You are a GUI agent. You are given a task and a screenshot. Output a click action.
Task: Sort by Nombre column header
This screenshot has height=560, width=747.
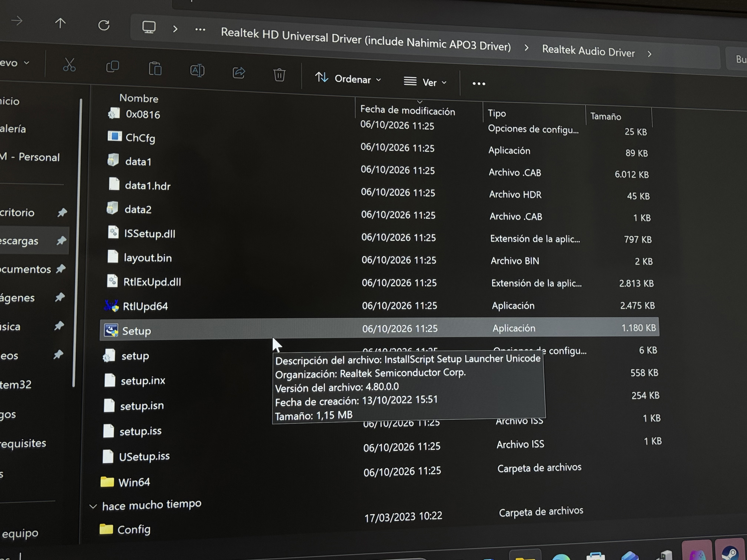(x=139, y=98)
